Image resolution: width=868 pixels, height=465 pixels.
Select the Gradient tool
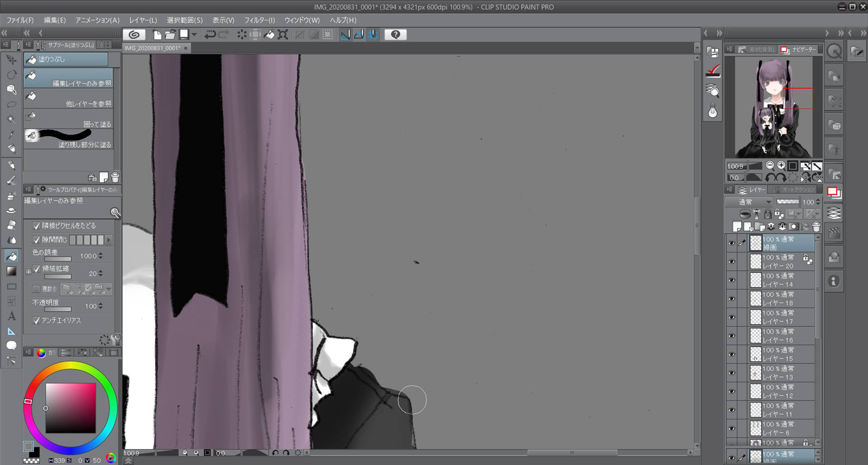click(x=11, y=271)
